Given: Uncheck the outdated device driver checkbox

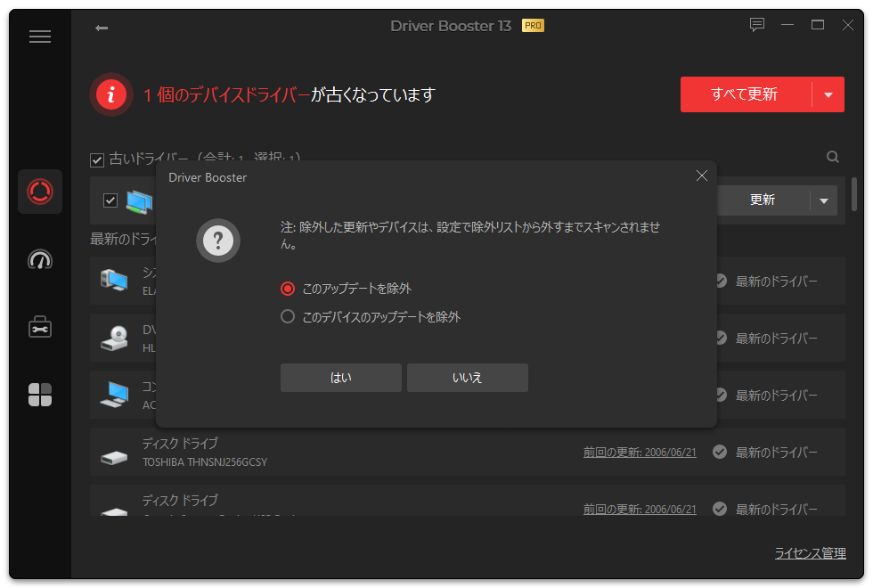Looking at the screenshot, I should 110,200.
